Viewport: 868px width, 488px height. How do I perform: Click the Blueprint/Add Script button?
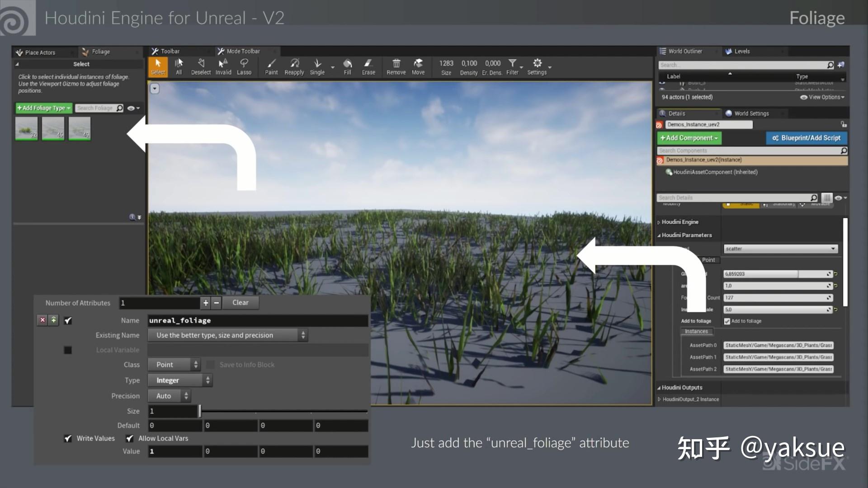[806, 138]
